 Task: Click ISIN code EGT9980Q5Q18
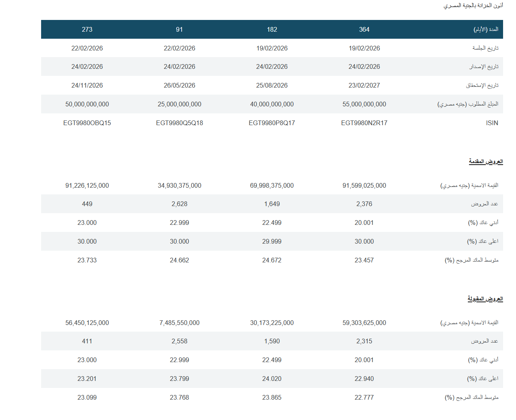tap(179, 123)
